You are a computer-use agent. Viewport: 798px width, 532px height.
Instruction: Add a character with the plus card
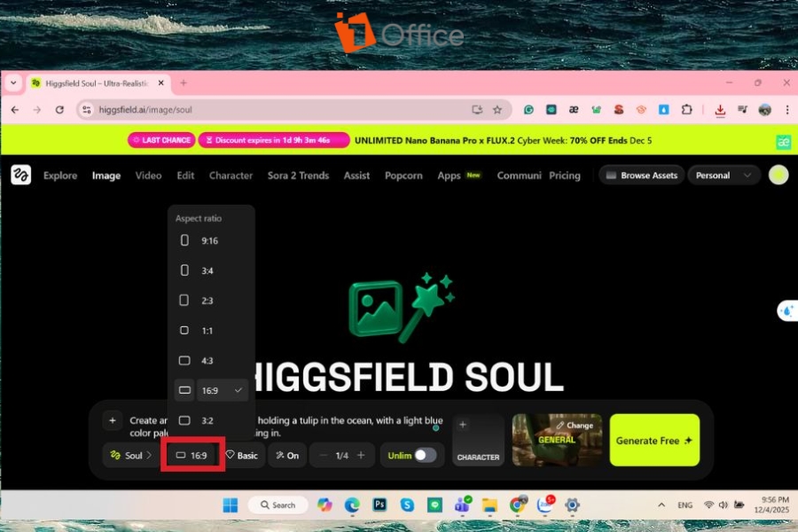click(478, 441)
